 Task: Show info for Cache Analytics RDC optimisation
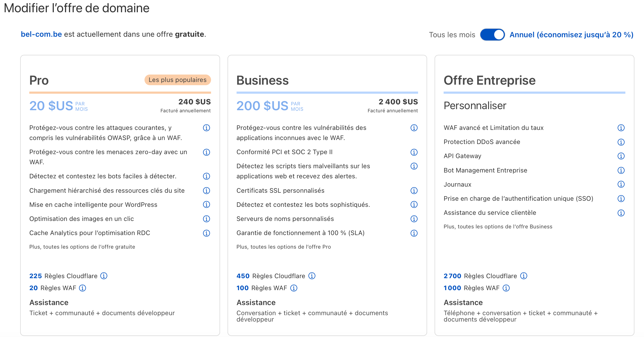tap(207, 233)
